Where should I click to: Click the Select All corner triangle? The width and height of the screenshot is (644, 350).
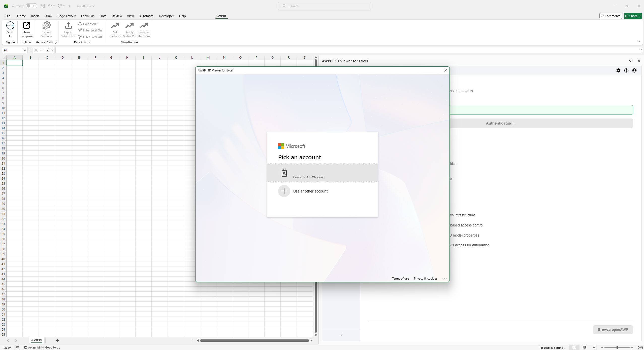[4, 58]
